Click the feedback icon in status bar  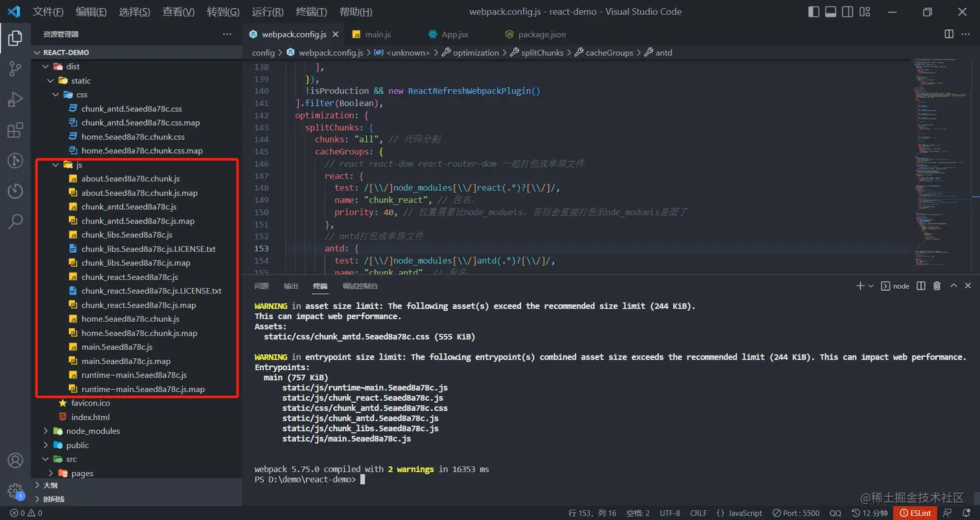[x=948, y=513]
